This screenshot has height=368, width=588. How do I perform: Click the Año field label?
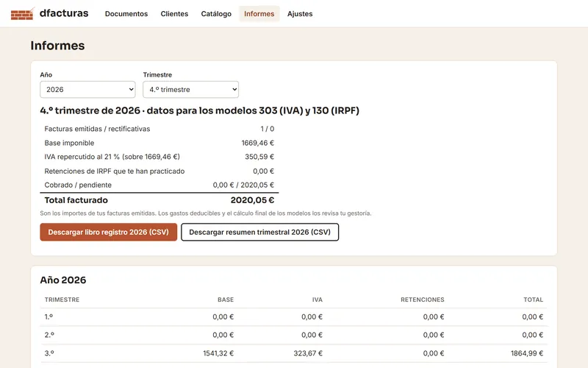coord(46,75)
